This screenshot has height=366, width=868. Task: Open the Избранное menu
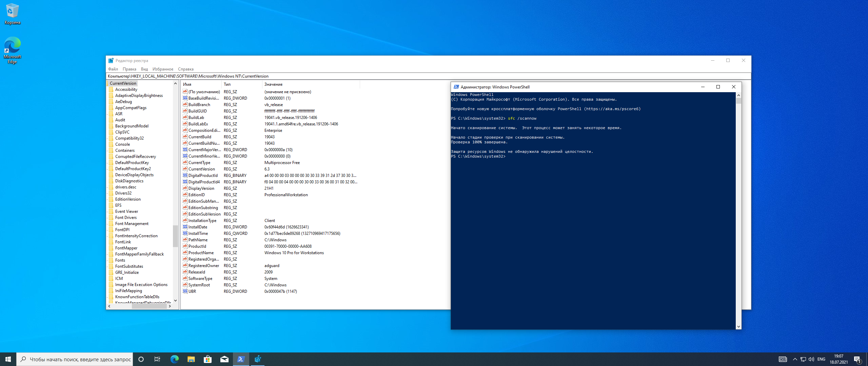click(x=163, y=69)
